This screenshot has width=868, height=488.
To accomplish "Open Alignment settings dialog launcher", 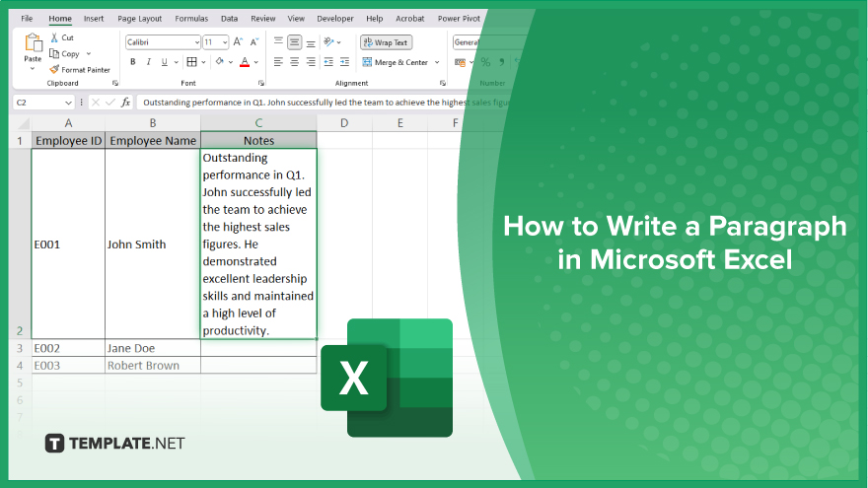I will pos(442,83).
